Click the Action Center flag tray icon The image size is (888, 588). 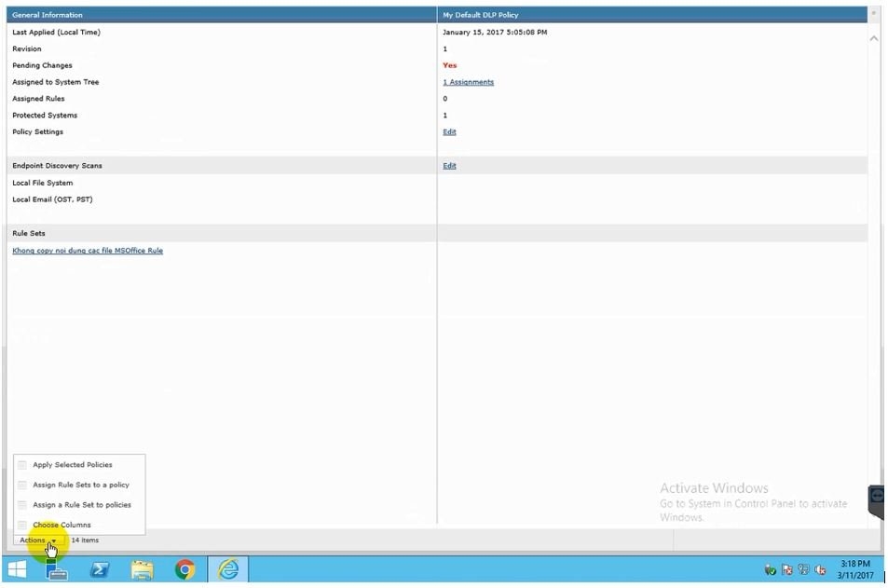tap(787, 569)
